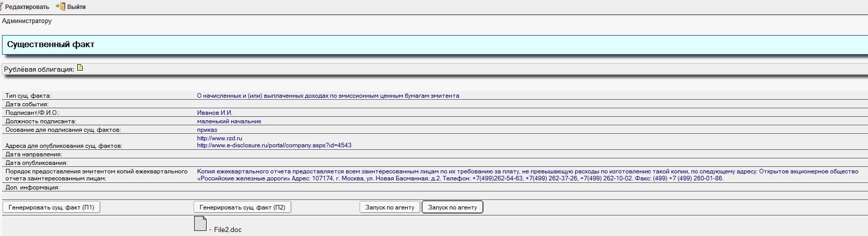Click the signer name Иванов И.И.
The width and height of the screenshot is (868, 236).
click(x=215, y=113)
